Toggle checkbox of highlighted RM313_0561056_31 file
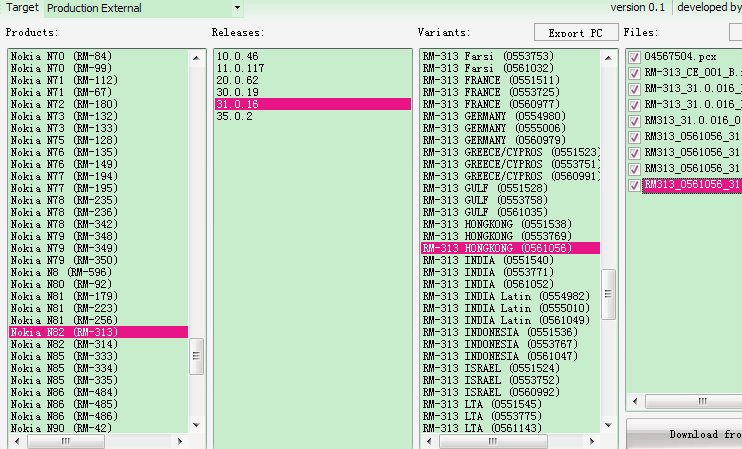This screenshot has width=742, height=449. pyautogui.click(x=634, y=185)
